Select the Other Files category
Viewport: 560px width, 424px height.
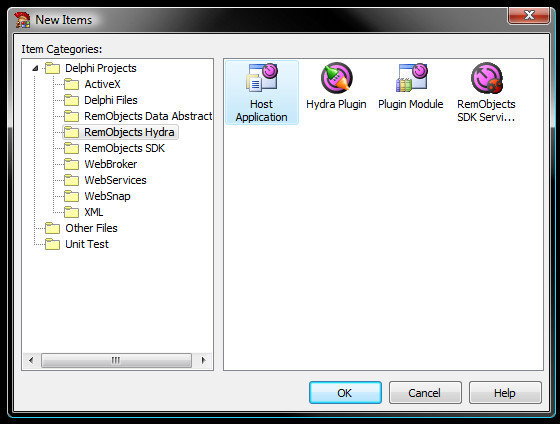tap(91, 228)
